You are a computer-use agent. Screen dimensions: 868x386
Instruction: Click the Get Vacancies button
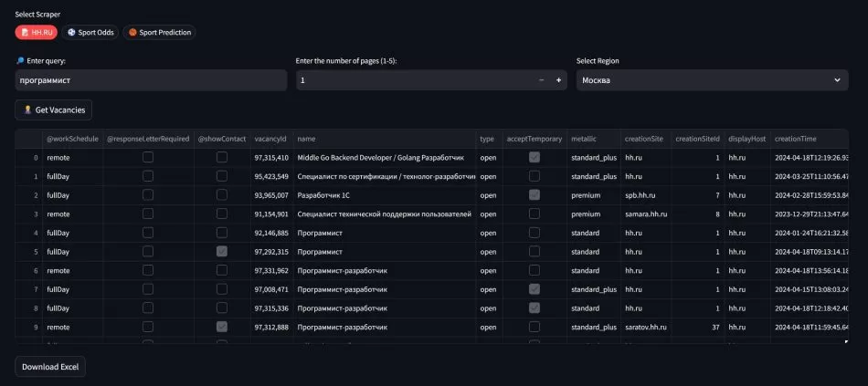tap(54, 110)
